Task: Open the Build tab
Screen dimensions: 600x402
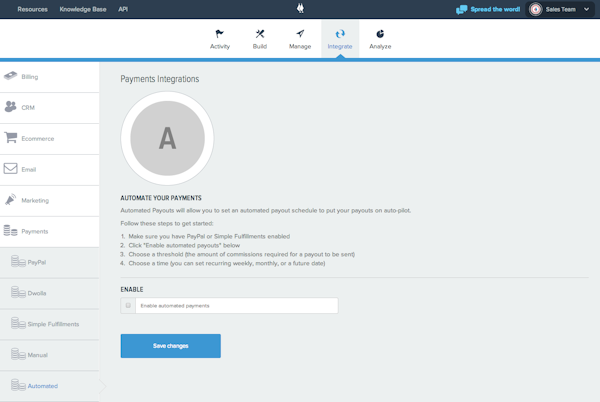Action: pos(260,39)
